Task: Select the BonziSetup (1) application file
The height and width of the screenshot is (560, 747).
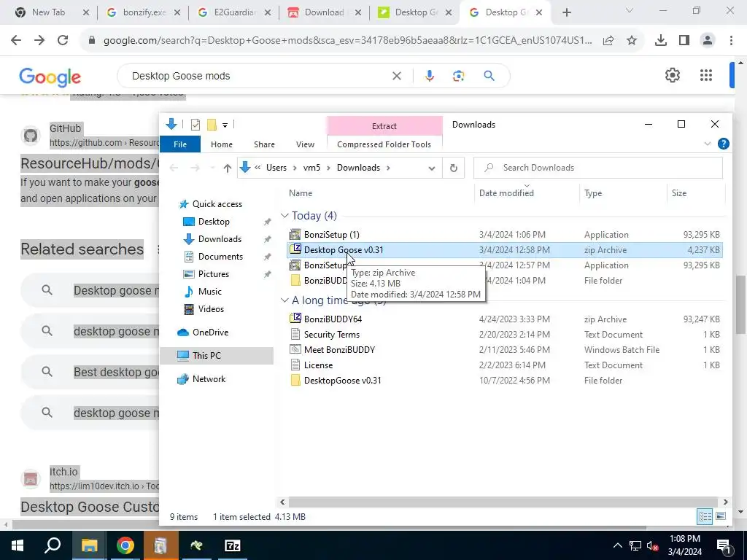Action: pos(332,234)
